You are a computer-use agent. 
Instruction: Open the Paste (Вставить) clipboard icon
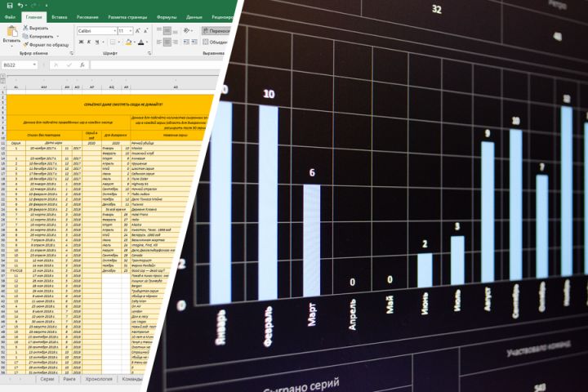pos(11,33)
